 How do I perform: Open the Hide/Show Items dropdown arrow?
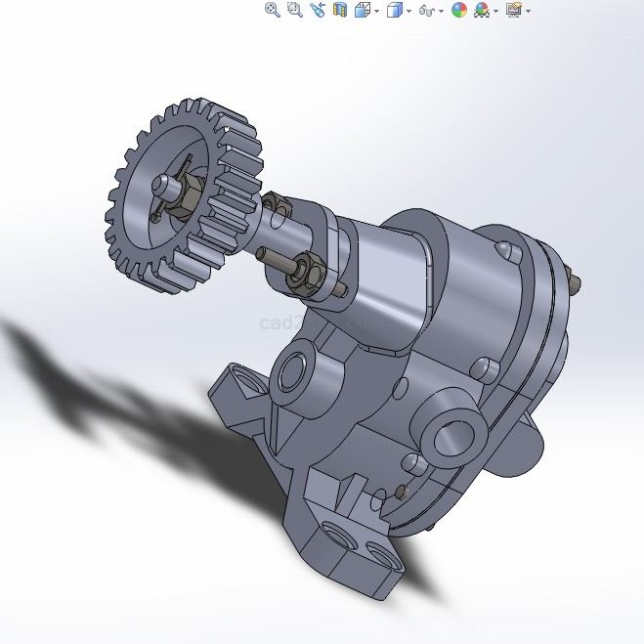click(441, 11)
